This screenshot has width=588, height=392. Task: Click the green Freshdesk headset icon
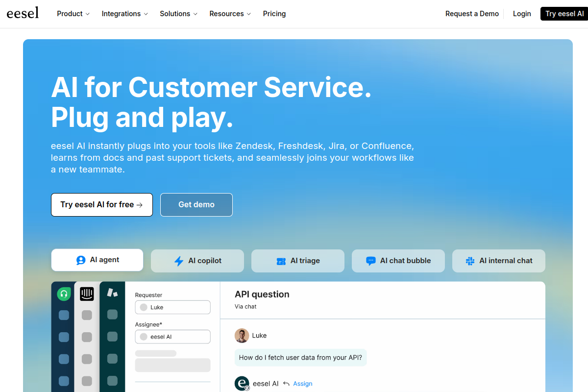pyautogui.click(x=64, y=294)
